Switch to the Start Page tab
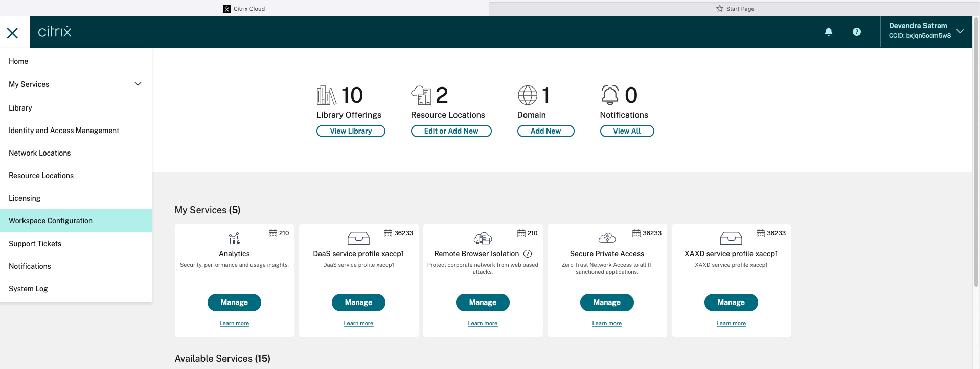 pos(735,9)
